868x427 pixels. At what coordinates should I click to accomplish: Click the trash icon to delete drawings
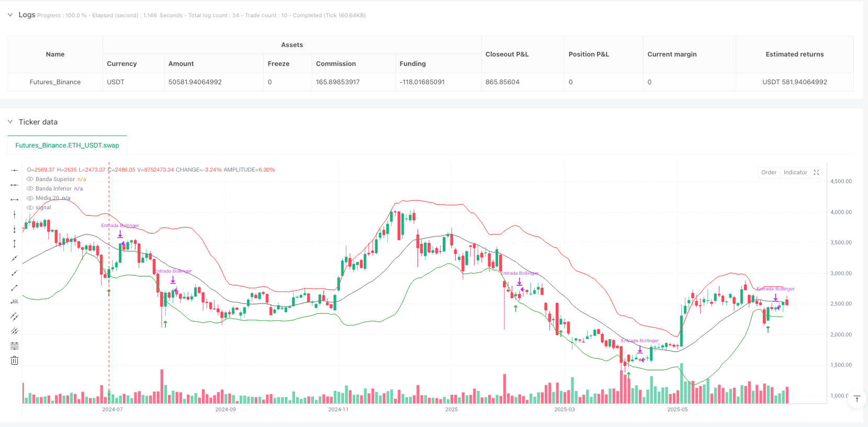coord(15,361)
